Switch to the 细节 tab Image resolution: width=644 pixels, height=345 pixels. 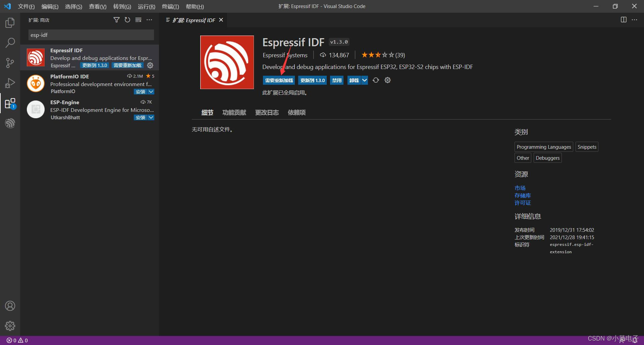click(207, 113)
